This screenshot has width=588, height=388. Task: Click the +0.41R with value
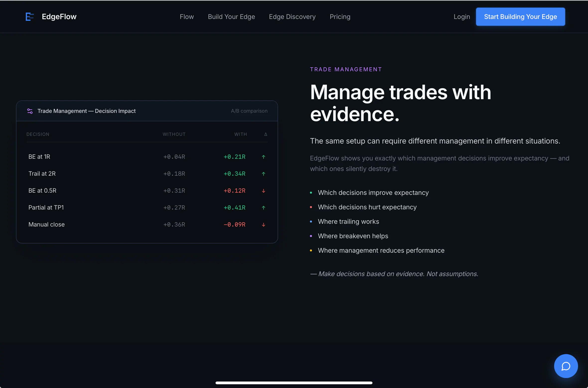[x=234, y=208]
